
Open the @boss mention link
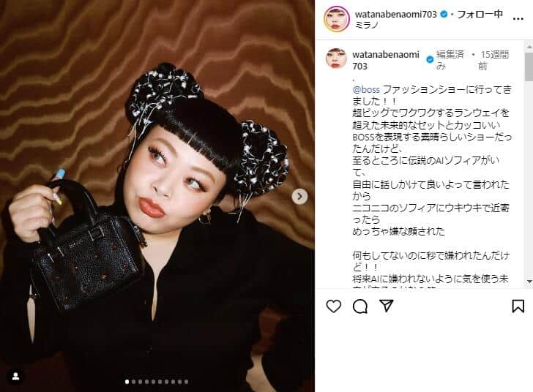point(366,90)
